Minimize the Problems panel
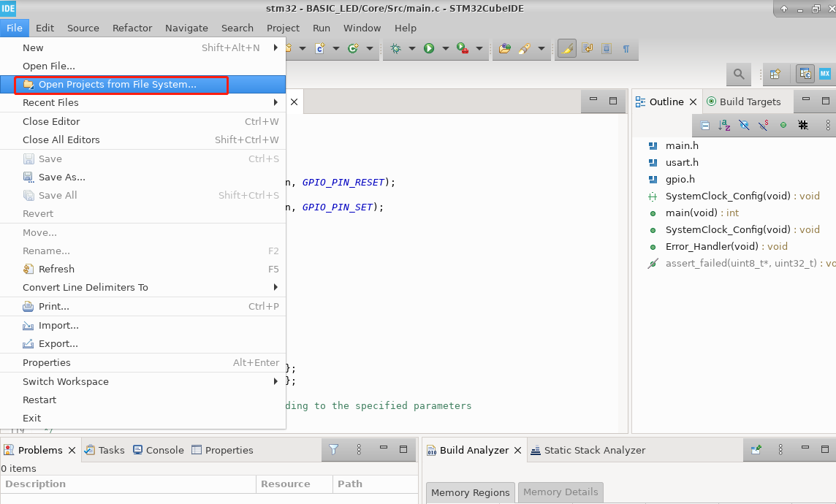 coord(384,448)
